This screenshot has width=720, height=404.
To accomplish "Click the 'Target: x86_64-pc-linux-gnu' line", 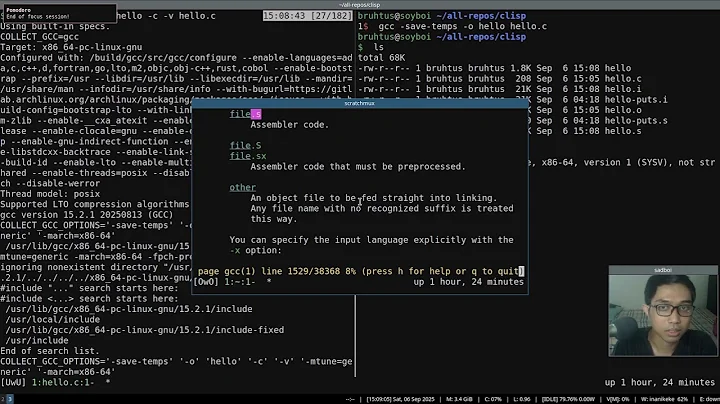I will pos(71,47).
